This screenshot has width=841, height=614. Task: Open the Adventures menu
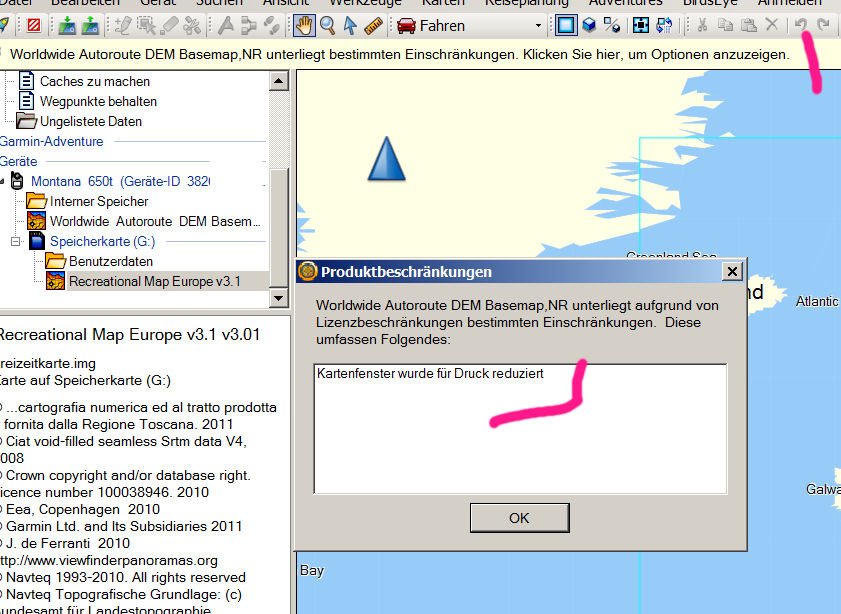coord(625,3)
